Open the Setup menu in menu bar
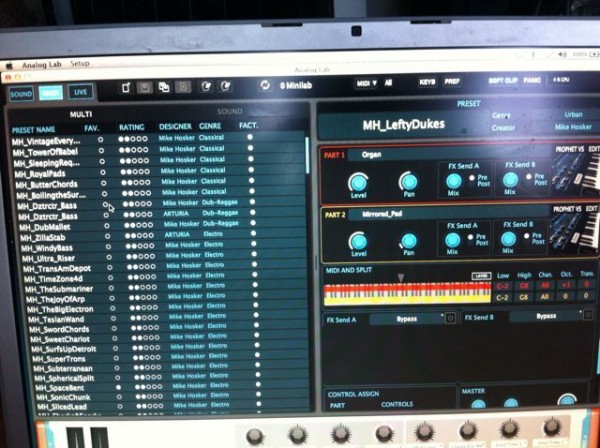This screenshot has width=600, height=448. click(80, 64)
